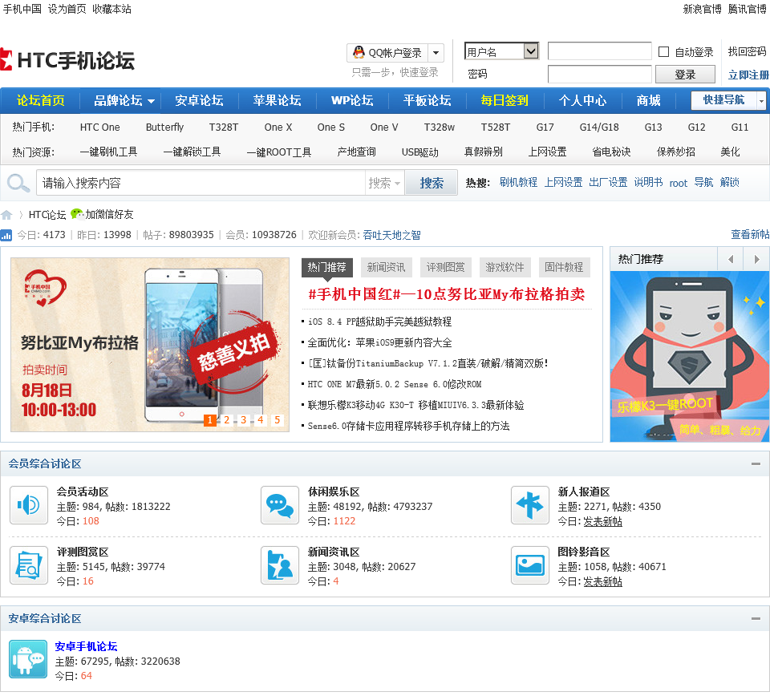The width and height of the screenshot is (770, 700).
Task: Open 新人报道区 signpost icon
Action: tap(530, 505)
